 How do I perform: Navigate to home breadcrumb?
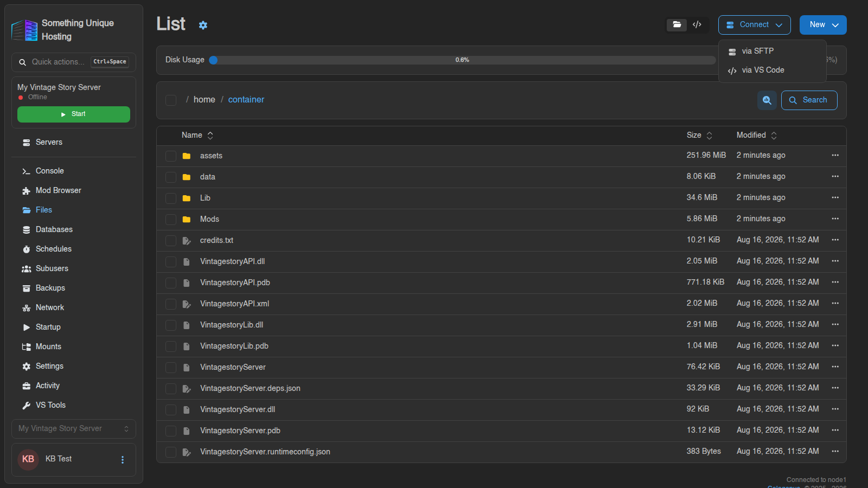(204, 100)
